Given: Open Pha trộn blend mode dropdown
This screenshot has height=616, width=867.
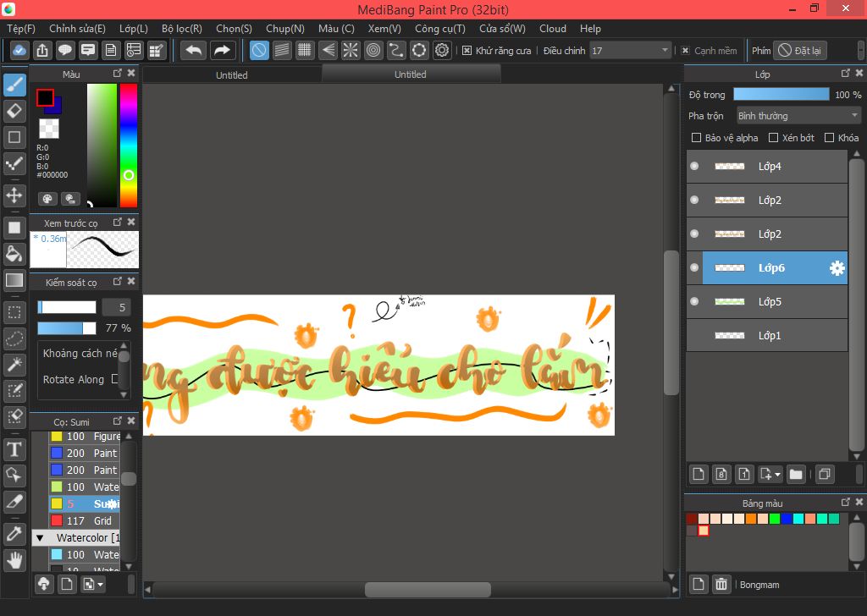Looking at the screenshot, I should pyautogui.click(x=798, y=115).
